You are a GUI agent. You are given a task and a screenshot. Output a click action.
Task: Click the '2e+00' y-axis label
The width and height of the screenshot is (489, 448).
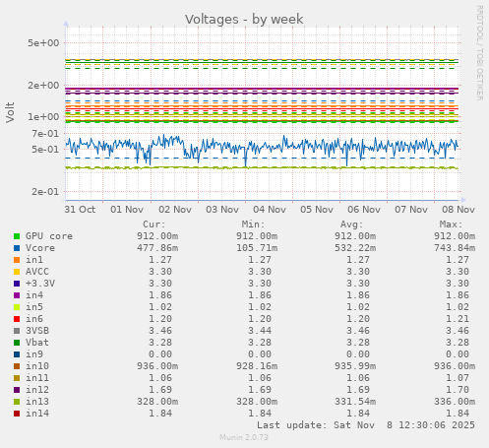tap(43, 86)
